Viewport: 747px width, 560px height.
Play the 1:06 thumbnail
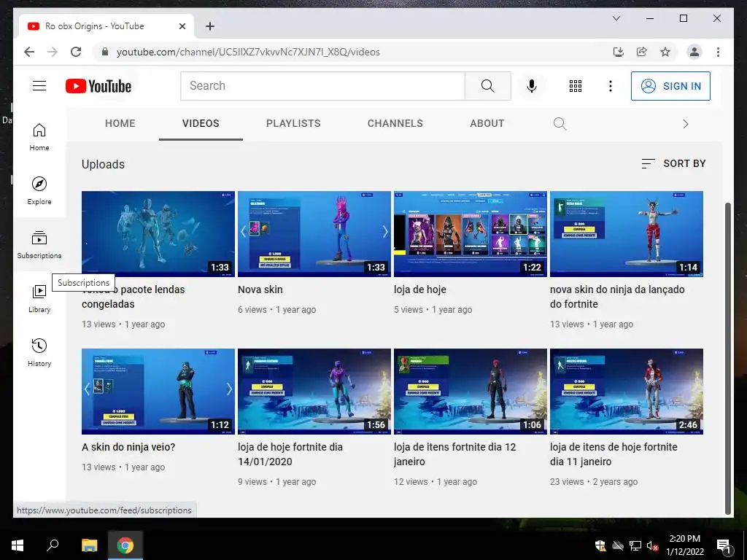[x=471, y=392]
